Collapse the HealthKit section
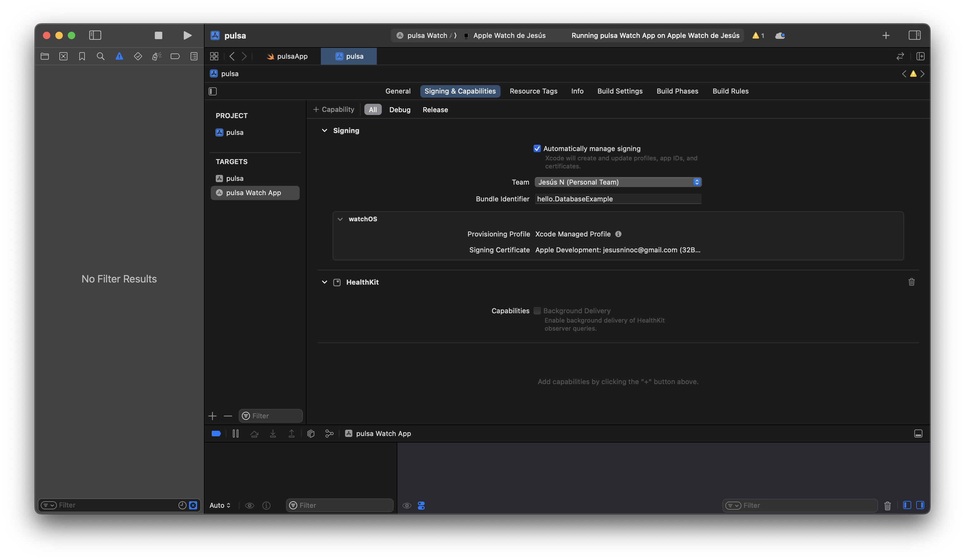 pos(325,282)
